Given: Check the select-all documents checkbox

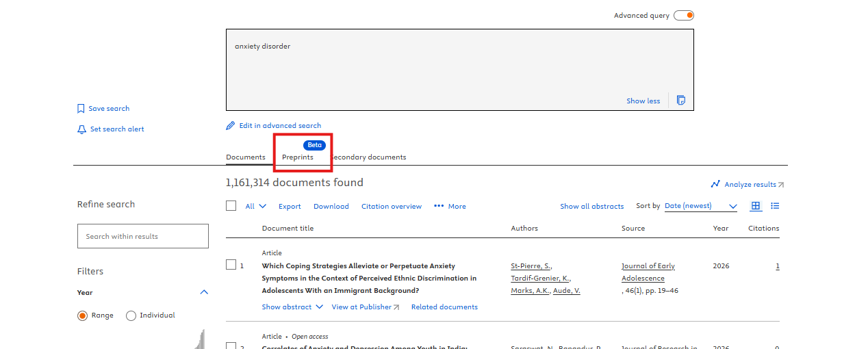Looking at the screenshot, I should tap(231, 206).
